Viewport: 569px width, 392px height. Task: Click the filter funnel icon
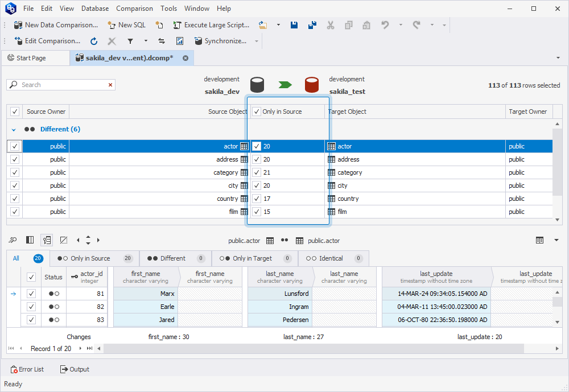pyautogui.click(x=130, y=41)
